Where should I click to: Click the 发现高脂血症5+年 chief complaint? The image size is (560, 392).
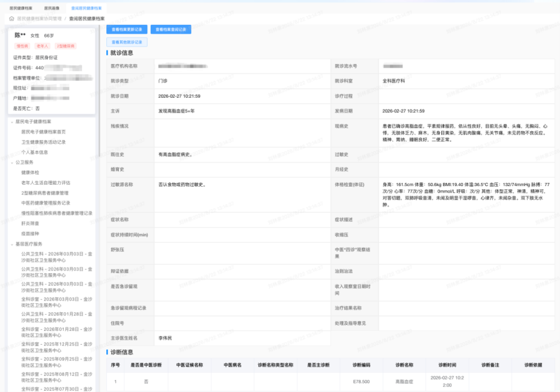click(177, 111)
